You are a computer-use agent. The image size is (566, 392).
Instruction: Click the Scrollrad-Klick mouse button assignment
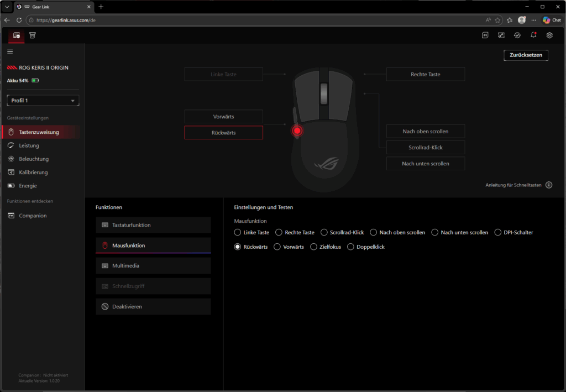coord(425,148)
